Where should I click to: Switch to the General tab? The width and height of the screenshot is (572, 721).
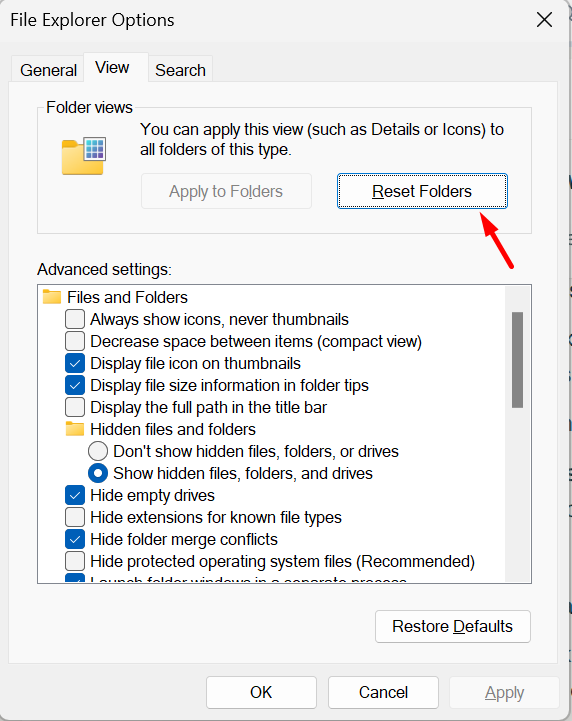[48, 70]
